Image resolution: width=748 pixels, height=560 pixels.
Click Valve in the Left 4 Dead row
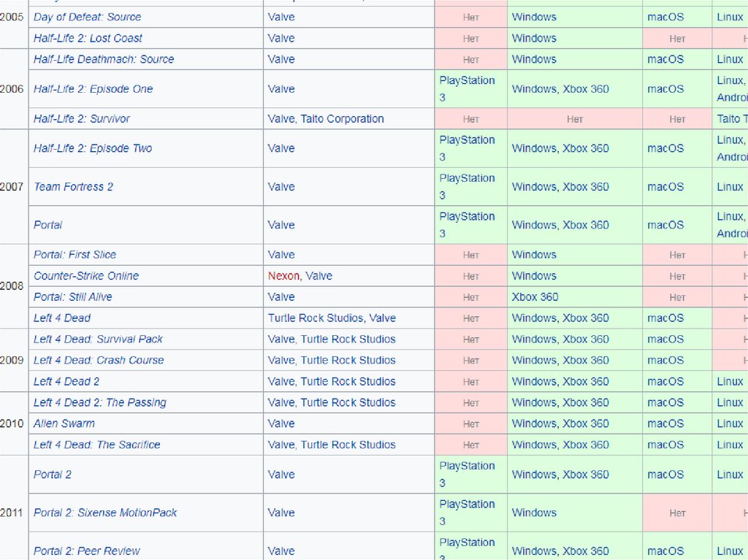click(x=382, y=318)
